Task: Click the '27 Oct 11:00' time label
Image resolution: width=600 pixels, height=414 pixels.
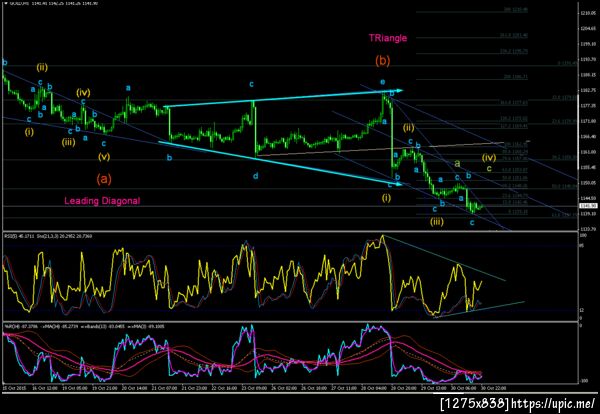Action: 344,388
